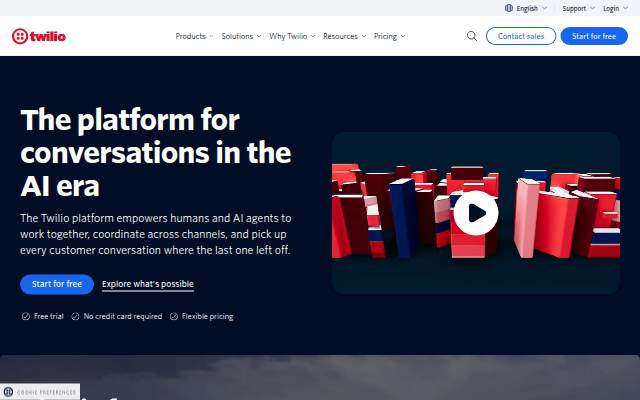Click the Products chevron arrow
Image resolution: width=640 pixels, height=400 pixels.
(x=211, y=36)
